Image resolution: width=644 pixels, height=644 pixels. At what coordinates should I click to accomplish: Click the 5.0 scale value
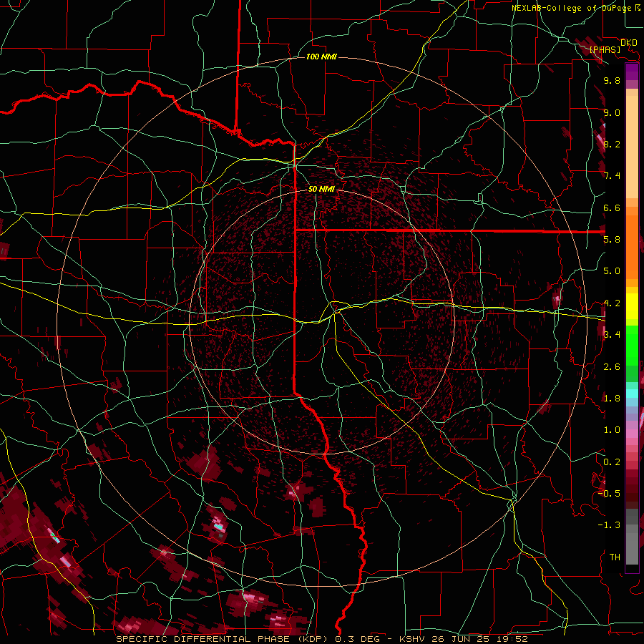(x=612, y=271)
